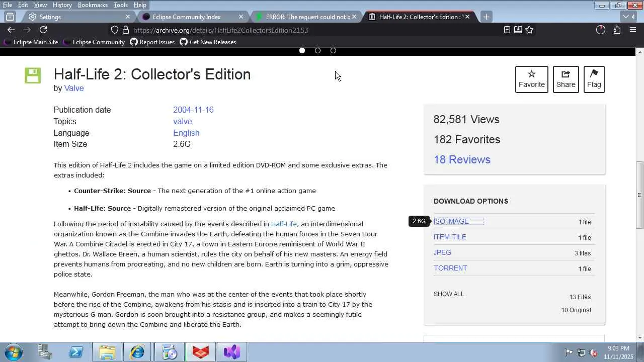Viewport: 644px width, 362px height.
Task: Open the Firefox hamburger application menu
Action: pos(633,30)
